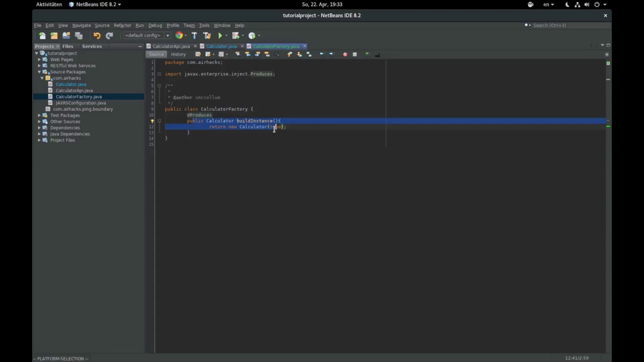This screenshot has height=362, width=644.
Task: Switch to Calculator.java editor tab
Action: [x=221, y=46]
